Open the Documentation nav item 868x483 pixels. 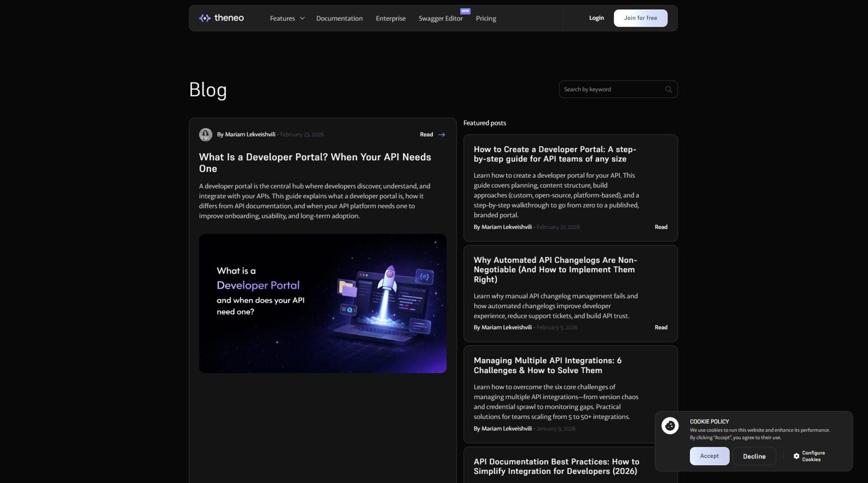coord(339,19)
